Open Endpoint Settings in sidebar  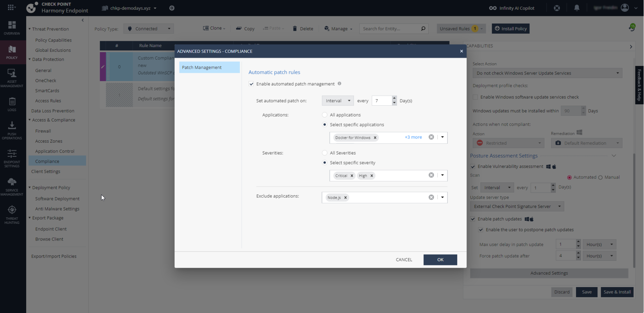coord(12,159)
